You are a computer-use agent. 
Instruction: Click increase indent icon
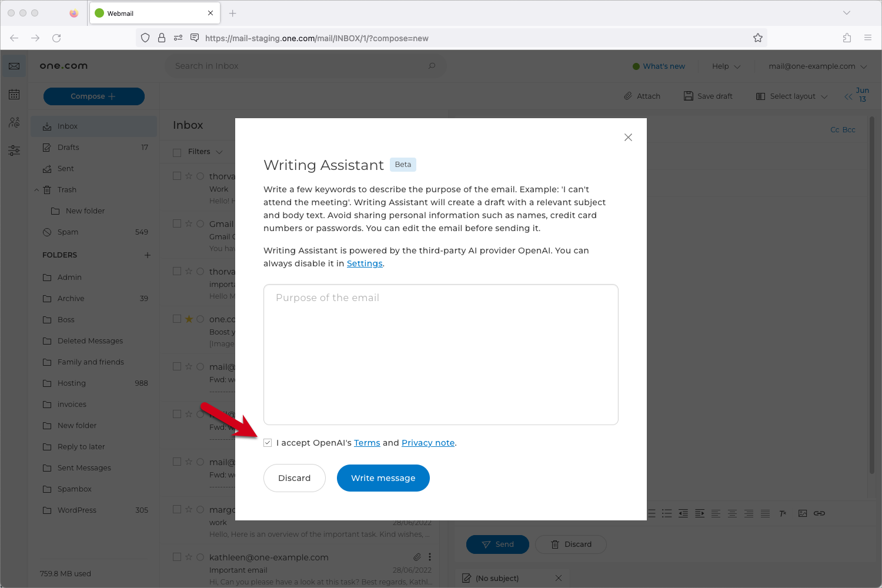coord(700,513)
